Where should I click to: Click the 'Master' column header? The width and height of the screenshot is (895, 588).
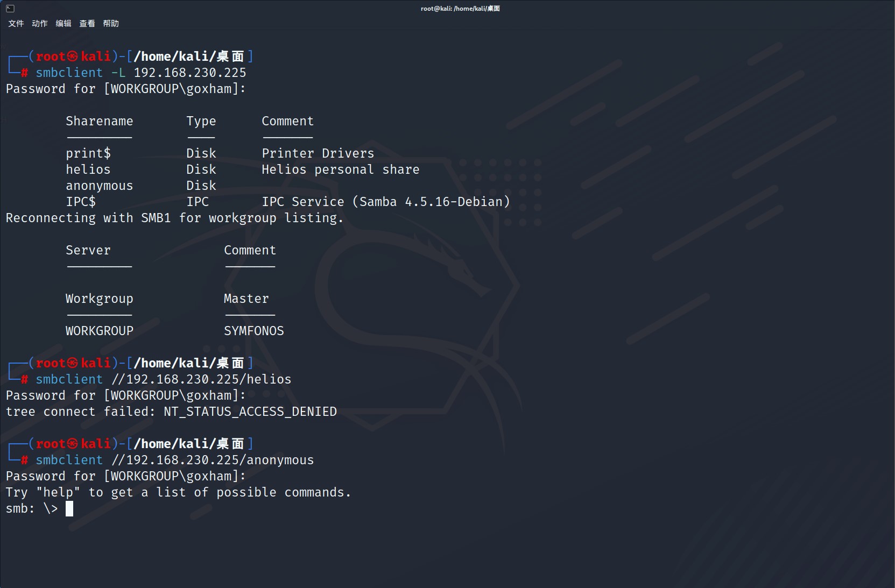[246, 299]
